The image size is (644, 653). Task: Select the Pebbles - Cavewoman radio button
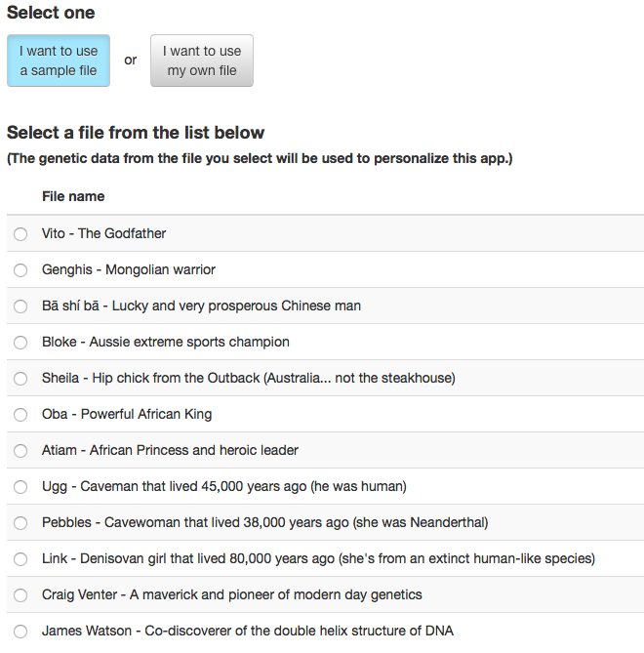point(20,523)
